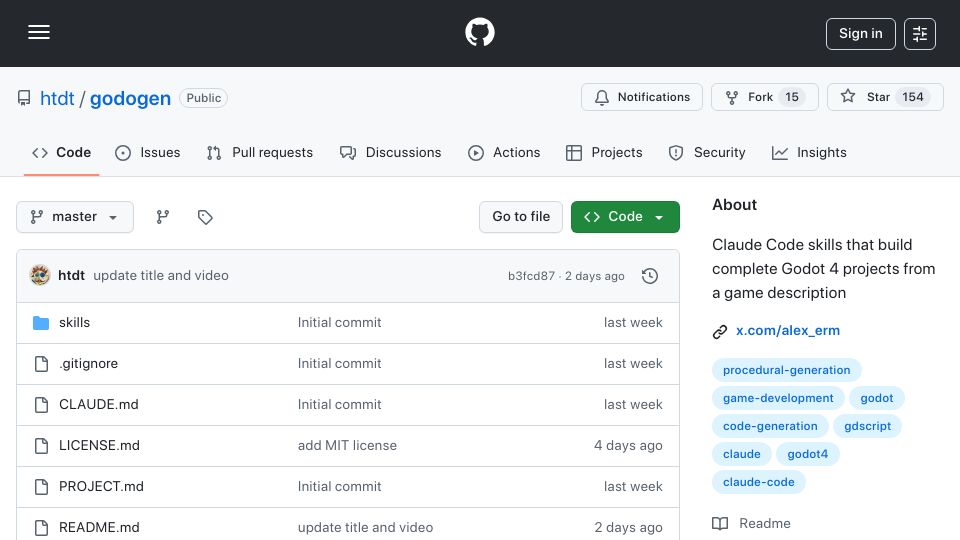Click the '4 days ago' timestamp for LICENSE.md
Viewport: 960px width, 540px height.
coord(628,446)
